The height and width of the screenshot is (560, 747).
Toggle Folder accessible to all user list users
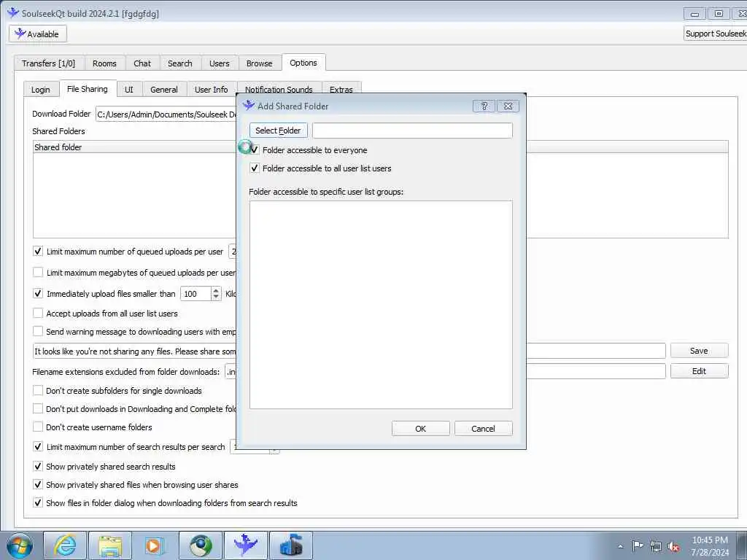255,168
